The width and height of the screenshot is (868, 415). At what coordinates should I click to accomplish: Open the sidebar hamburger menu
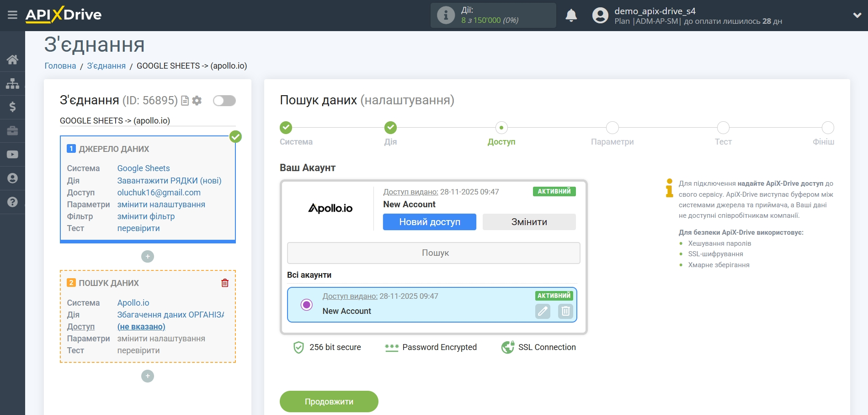(12, 15)
